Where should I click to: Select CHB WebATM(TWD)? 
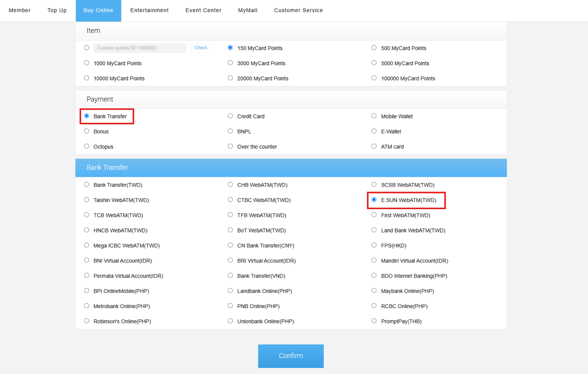tap(230, 185)
